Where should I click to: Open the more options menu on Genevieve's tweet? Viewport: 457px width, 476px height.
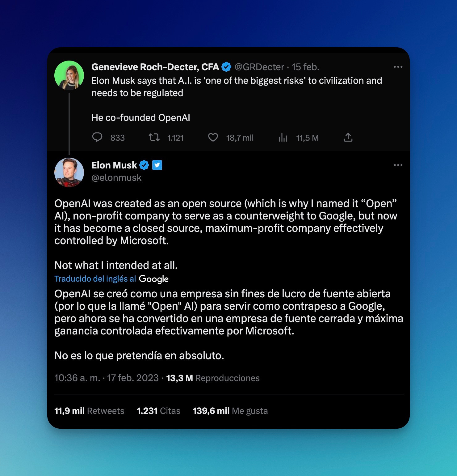[398, 67]
